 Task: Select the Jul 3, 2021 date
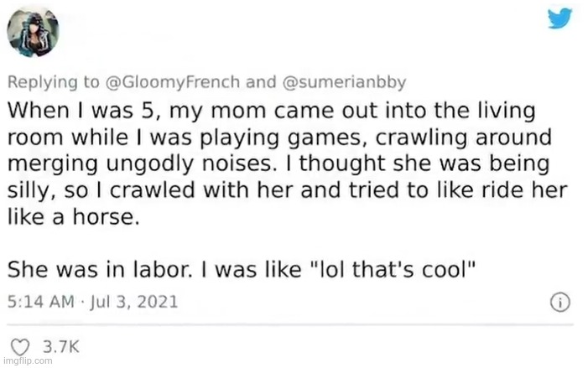133,300
